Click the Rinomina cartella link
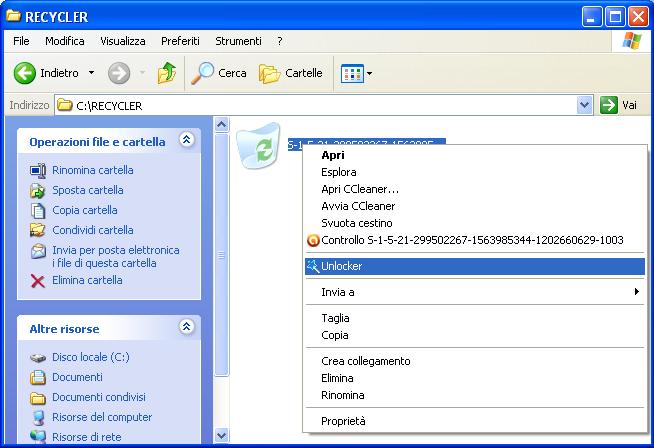The width and height of the screenshot is (654, 448). (93, 170)
